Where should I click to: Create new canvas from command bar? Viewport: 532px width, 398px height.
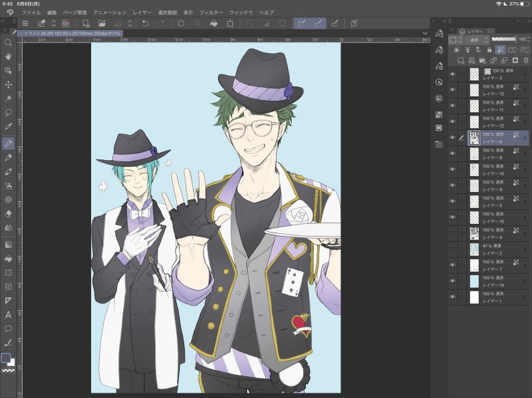pos(86,23)
